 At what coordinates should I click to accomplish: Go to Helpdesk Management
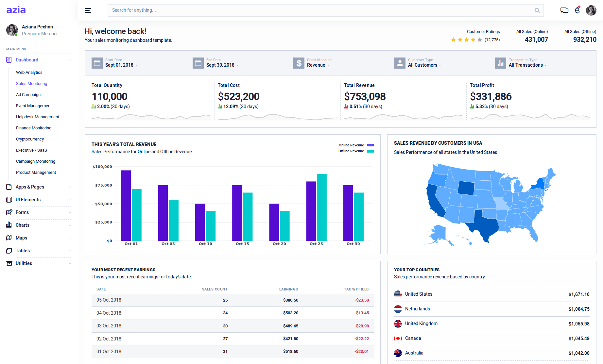[38, 117]
